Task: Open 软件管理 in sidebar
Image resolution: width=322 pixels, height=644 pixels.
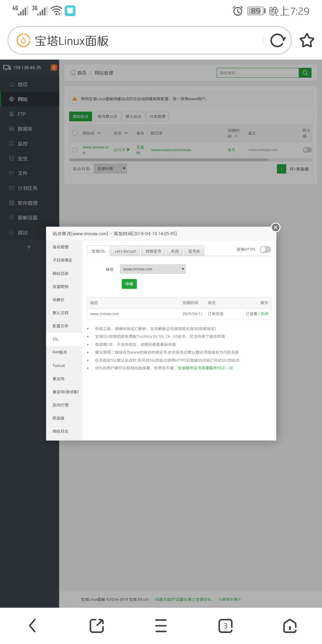Action: pos(30,203)
